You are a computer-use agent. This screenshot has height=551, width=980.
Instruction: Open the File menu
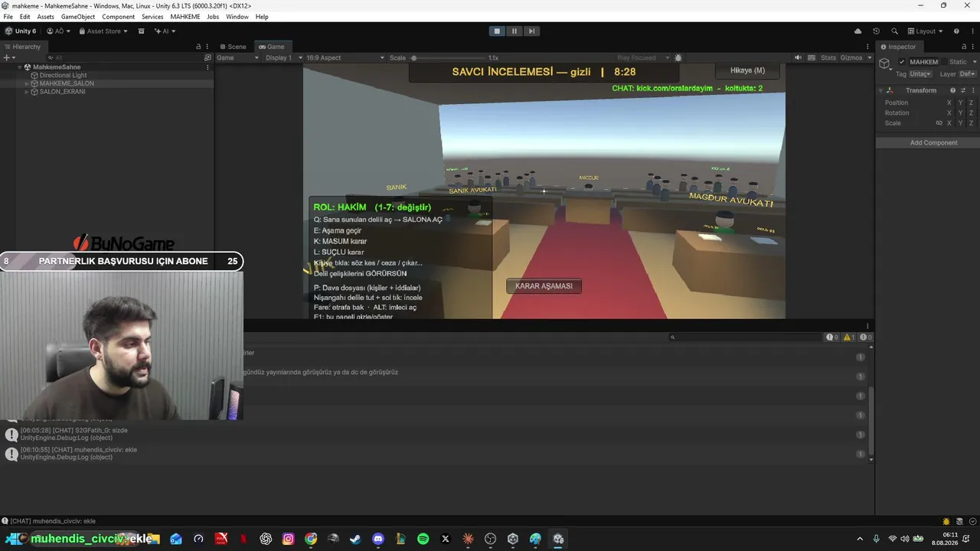click(x=8, y=17)
